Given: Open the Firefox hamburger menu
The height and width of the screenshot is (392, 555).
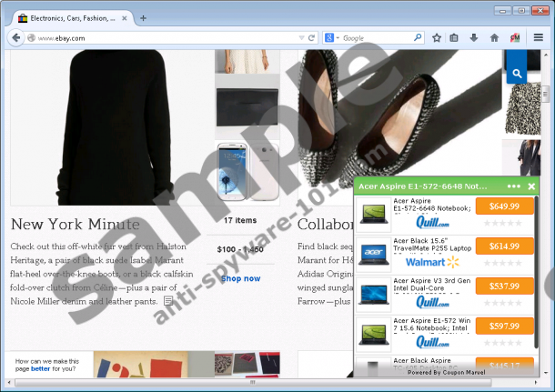Looking at the screenshot, I should pyautogui.click(x=539, y=38).
